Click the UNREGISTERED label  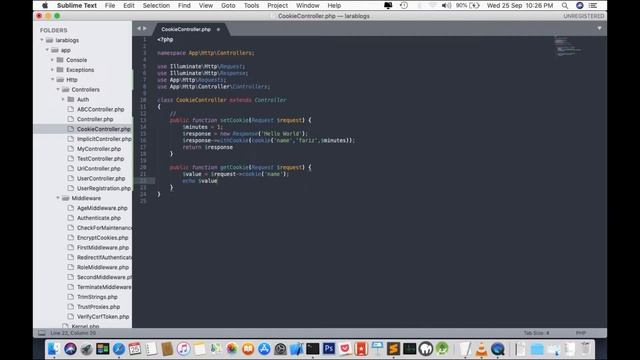(x=584, y=16)
